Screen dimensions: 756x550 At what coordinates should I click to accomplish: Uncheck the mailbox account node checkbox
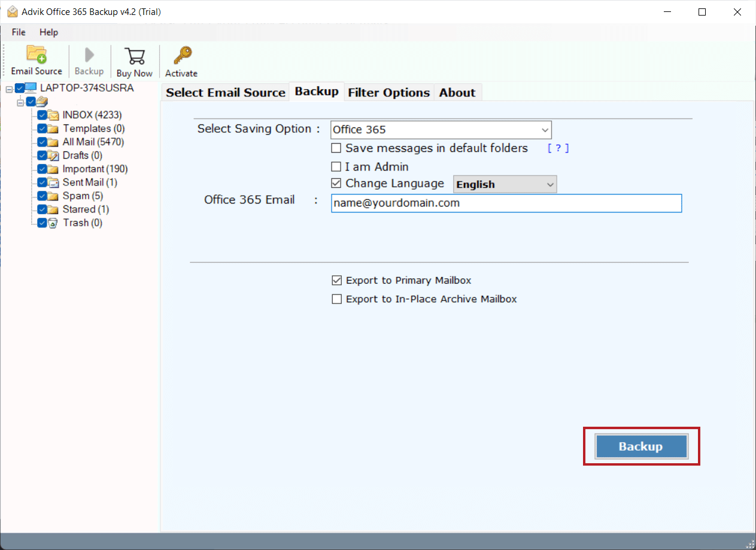pos(31,102)
